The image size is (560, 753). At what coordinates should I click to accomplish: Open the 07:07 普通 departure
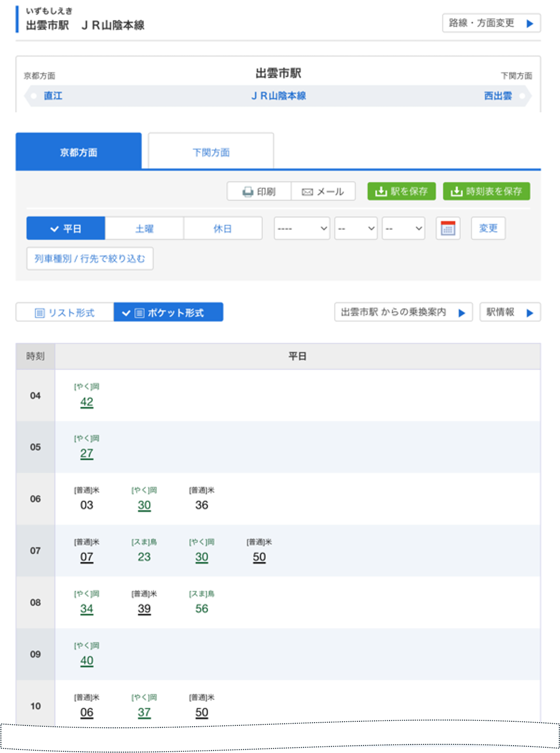pyautogui.click(x=87, y=557)
